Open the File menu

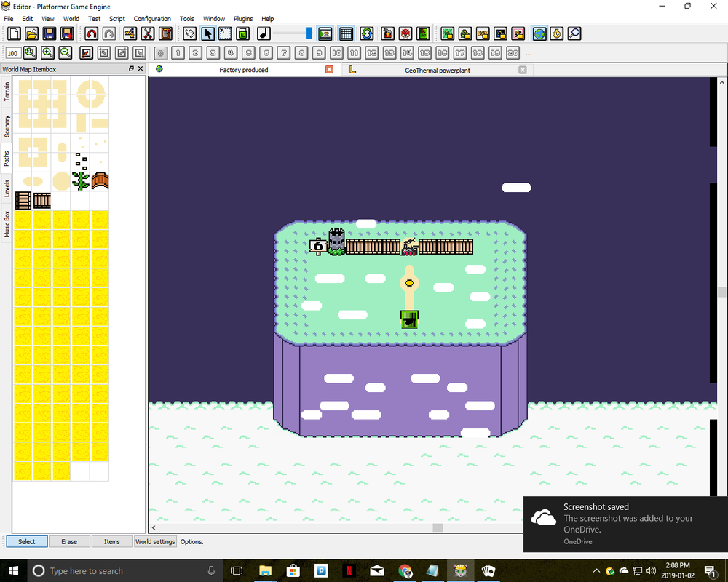point(8,19)
